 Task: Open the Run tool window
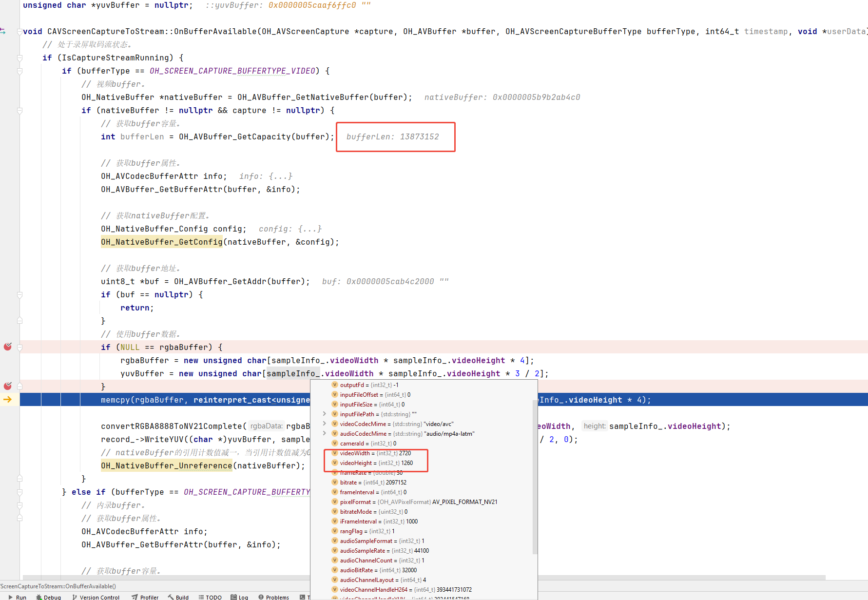(x=18, y=597)
